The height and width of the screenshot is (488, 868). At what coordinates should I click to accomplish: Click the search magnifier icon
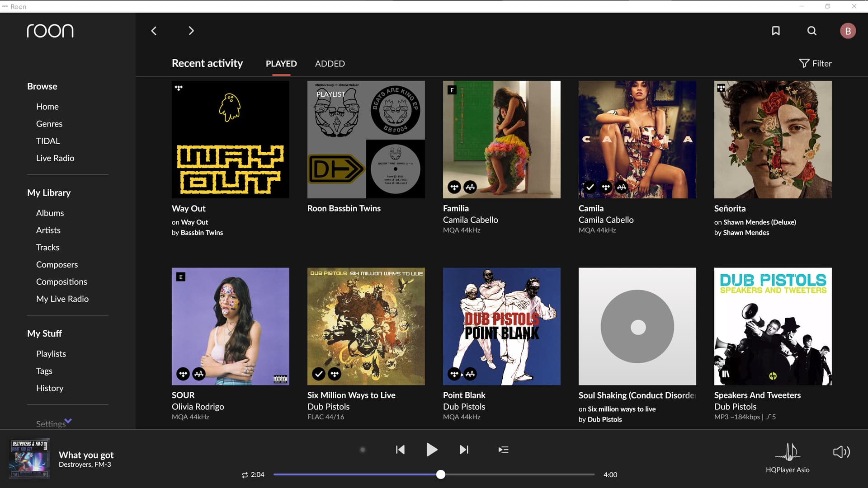point(812,31)
